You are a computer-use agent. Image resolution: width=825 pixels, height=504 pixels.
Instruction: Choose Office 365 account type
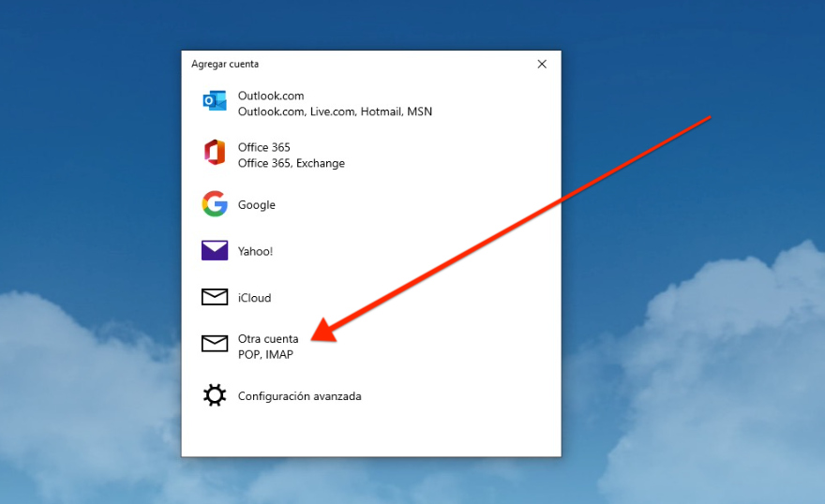coord(263,147)
